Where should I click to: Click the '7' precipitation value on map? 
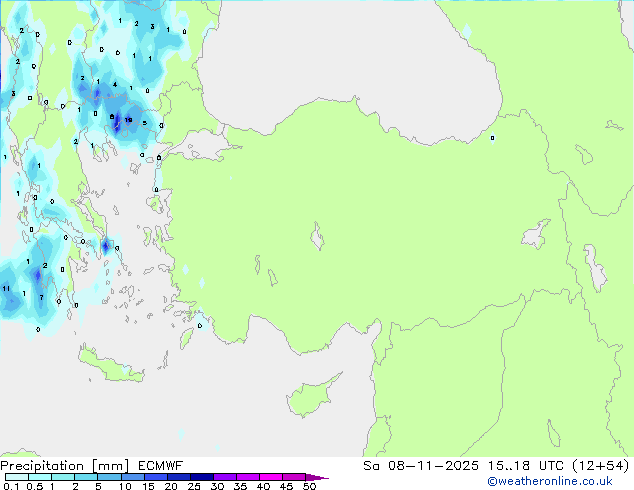(41, 298)
